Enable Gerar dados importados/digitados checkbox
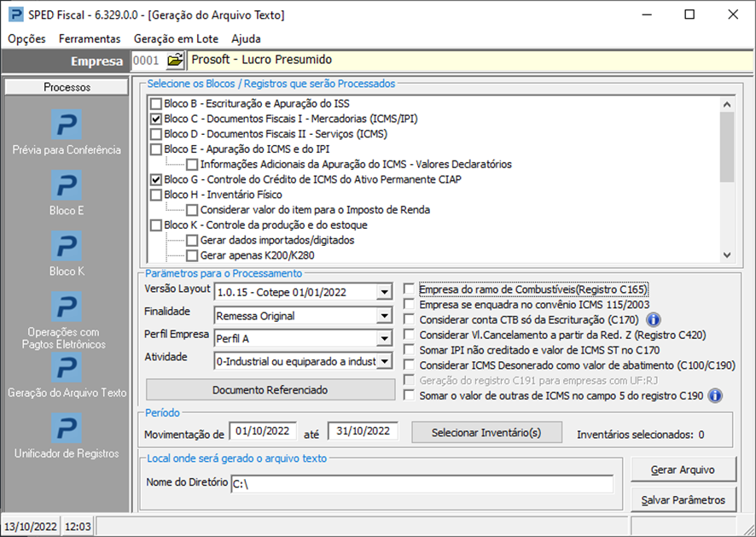The image size is (756, 537). coord(192,240)
